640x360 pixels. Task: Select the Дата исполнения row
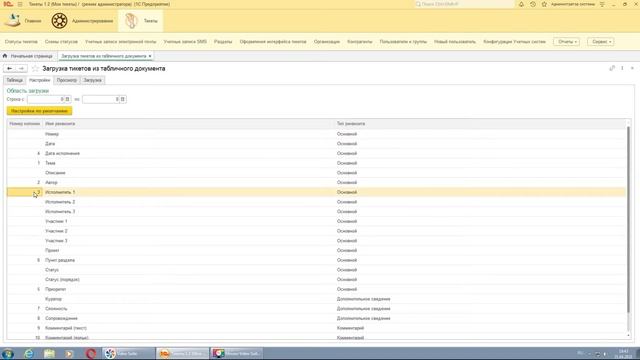click(x=316, y=153)
